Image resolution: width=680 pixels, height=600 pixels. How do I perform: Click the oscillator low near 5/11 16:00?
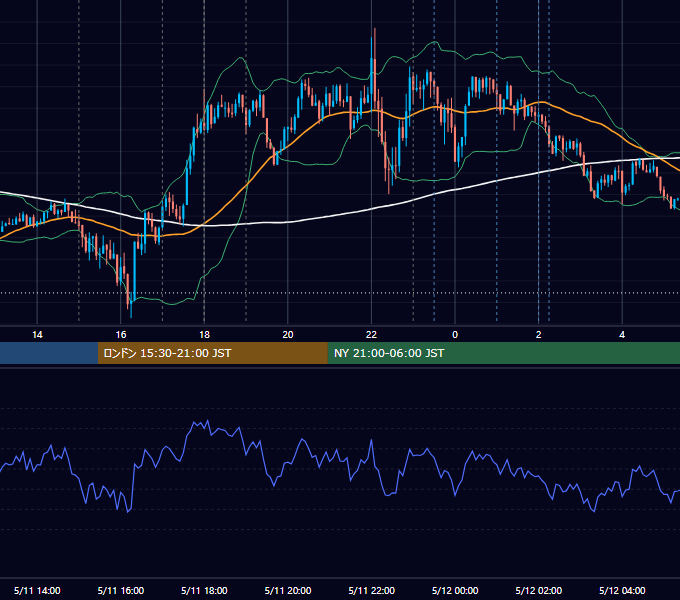click(128, 512)
